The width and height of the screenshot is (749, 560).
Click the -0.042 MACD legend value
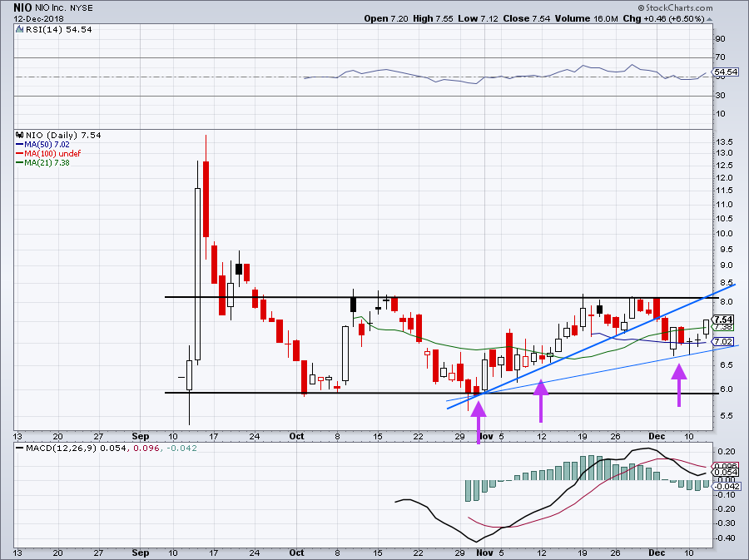click(x=181, y=448)
